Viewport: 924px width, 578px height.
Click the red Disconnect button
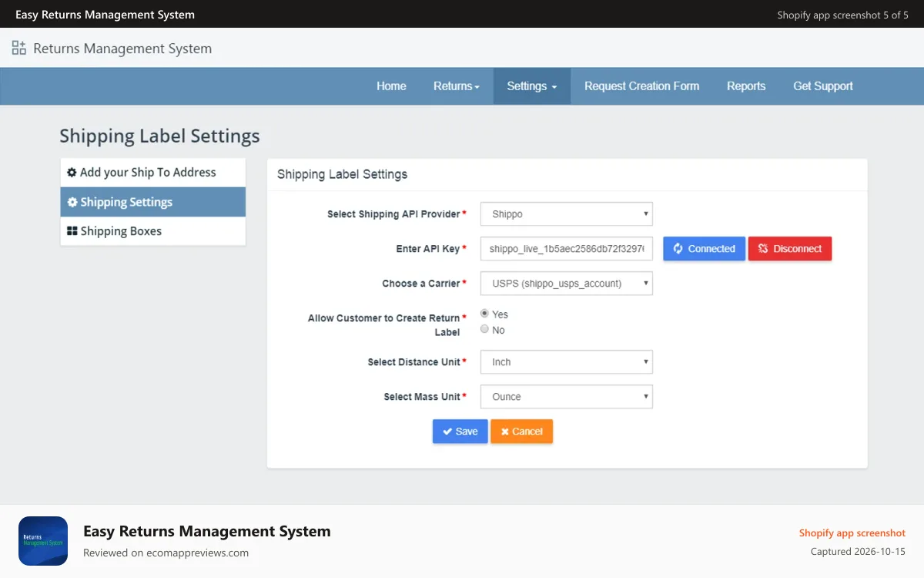click(x=790, y=249)
